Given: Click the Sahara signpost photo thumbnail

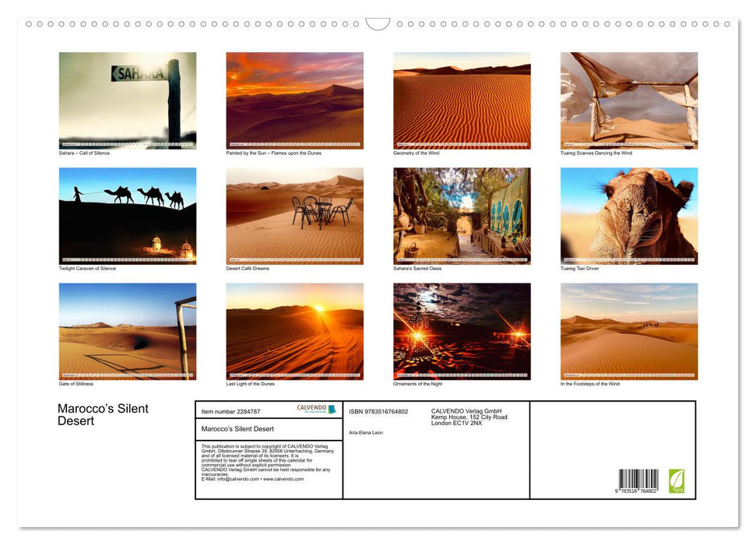Looking at the screenshot, I should tap(127, 100).
